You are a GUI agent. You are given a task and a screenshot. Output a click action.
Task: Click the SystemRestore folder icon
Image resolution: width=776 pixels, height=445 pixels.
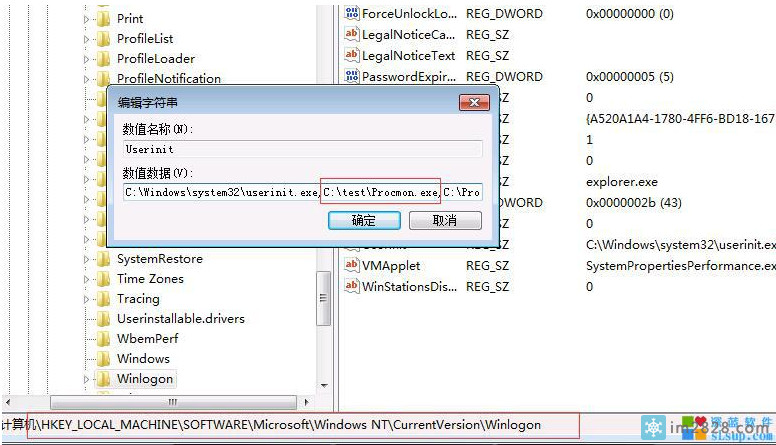tap(103, 258)
